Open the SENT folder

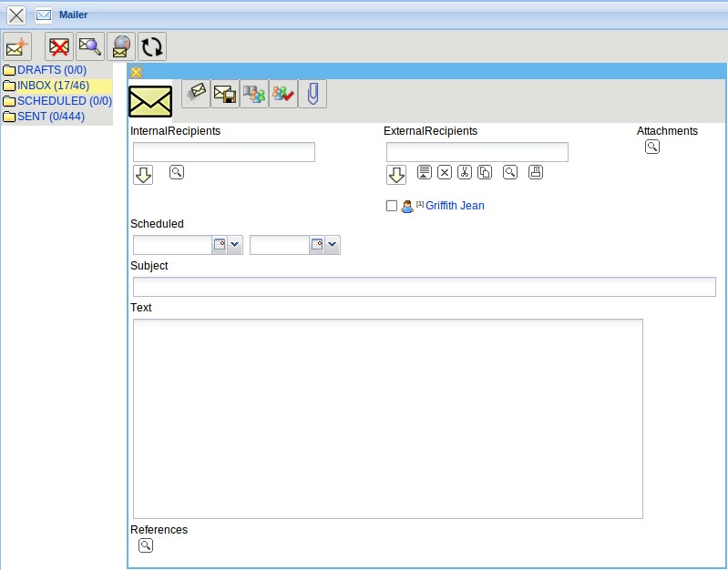point(51,117)
